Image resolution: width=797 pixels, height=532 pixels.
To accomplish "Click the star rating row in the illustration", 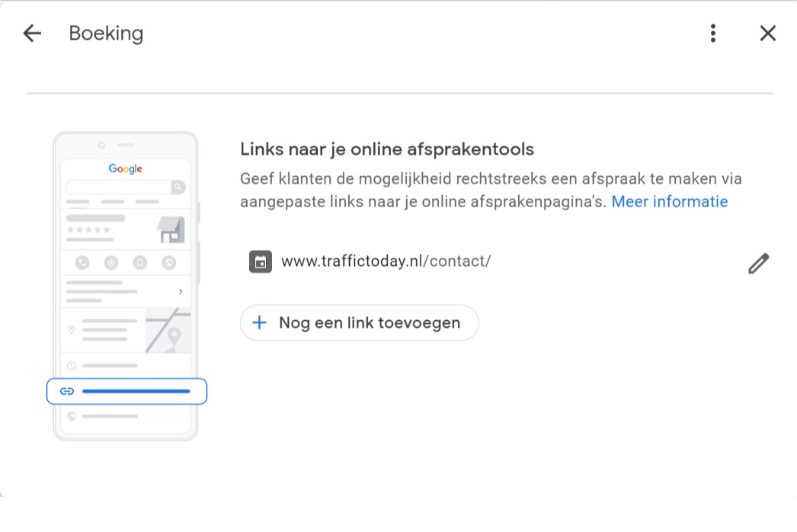I will [88, 229].
